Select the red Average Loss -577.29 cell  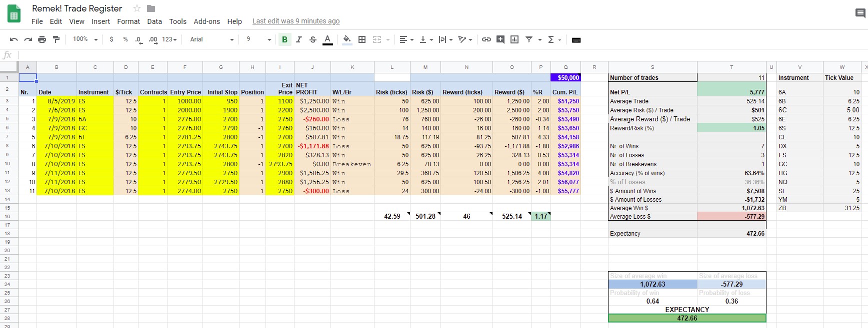[731, 216]
